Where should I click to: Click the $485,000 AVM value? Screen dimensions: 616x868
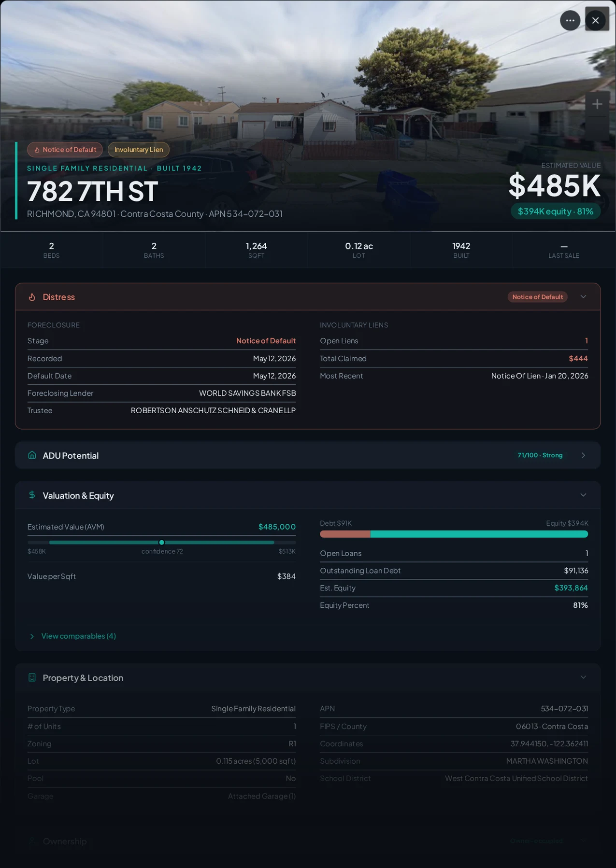(277, 527)
